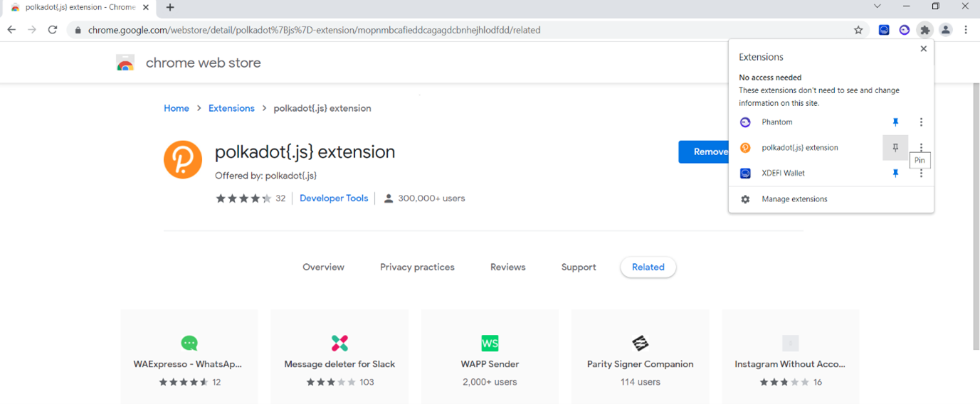This screenshot has height=404, width=980.
Task: Open the tab search dropdown arrow
Action: coord(877,6)
